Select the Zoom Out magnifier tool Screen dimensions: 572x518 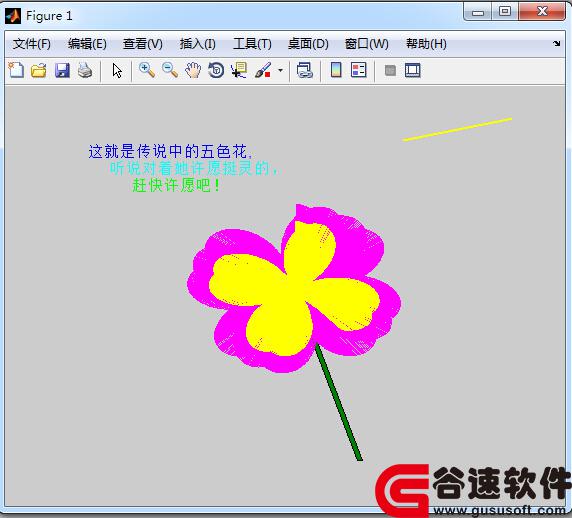170,70
